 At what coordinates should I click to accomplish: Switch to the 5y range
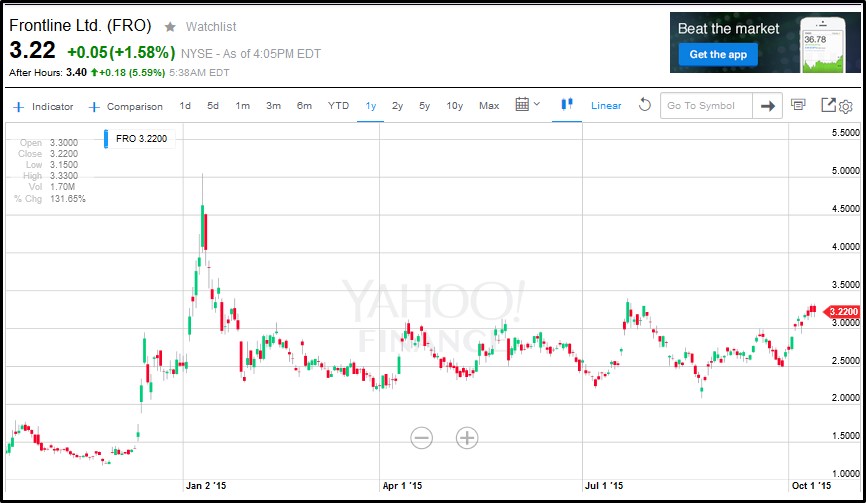[x=424, y=105]
